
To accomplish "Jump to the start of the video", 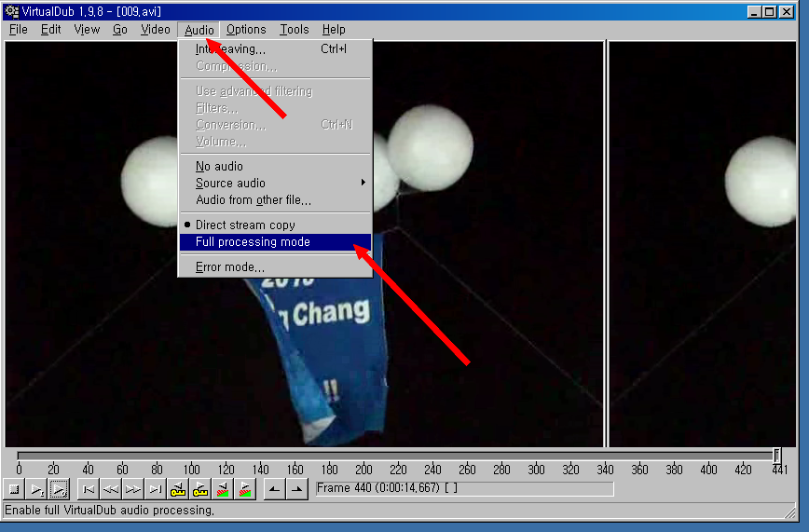I will [89, 489].
